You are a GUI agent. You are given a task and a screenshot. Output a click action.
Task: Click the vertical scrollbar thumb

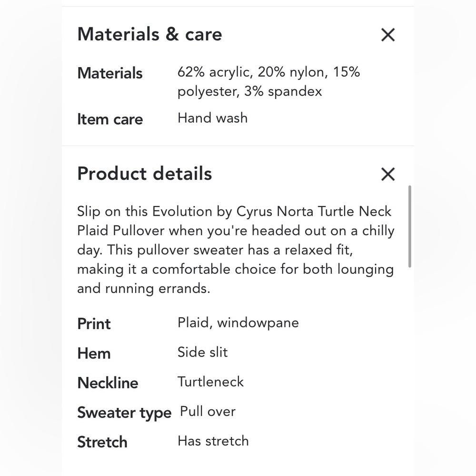pos(409,226)
